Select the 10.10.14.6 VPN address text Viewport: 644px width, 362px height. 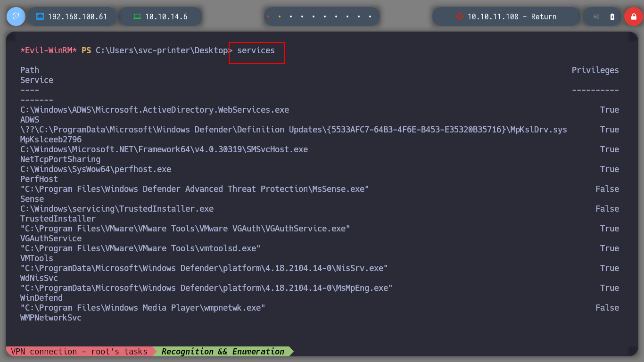coord(166,16)
